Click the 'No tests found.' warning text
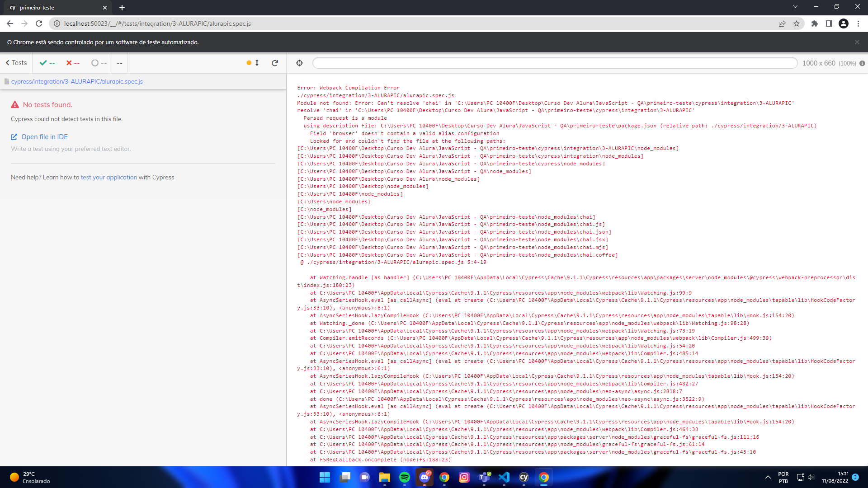Image resolution: width=868 pixels, height=488 pixels. coord(47,105)
